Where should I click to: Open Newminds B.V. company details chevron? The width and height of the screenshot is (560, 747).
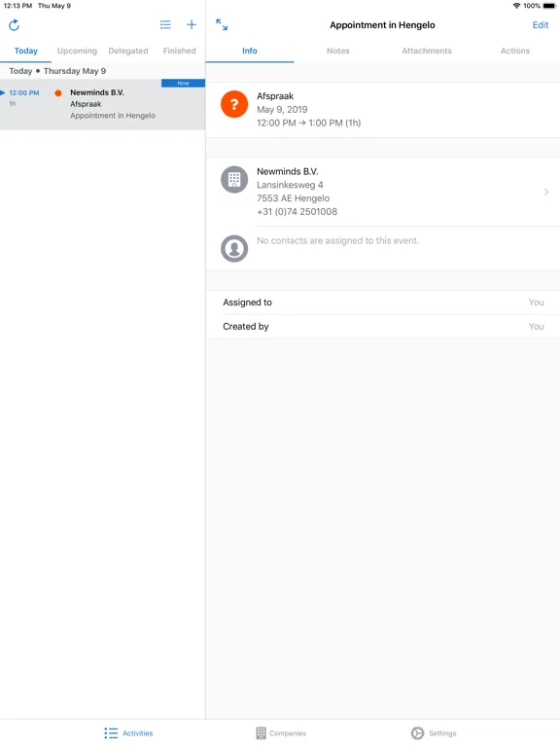pyautogui.click(x=546, y=192)
